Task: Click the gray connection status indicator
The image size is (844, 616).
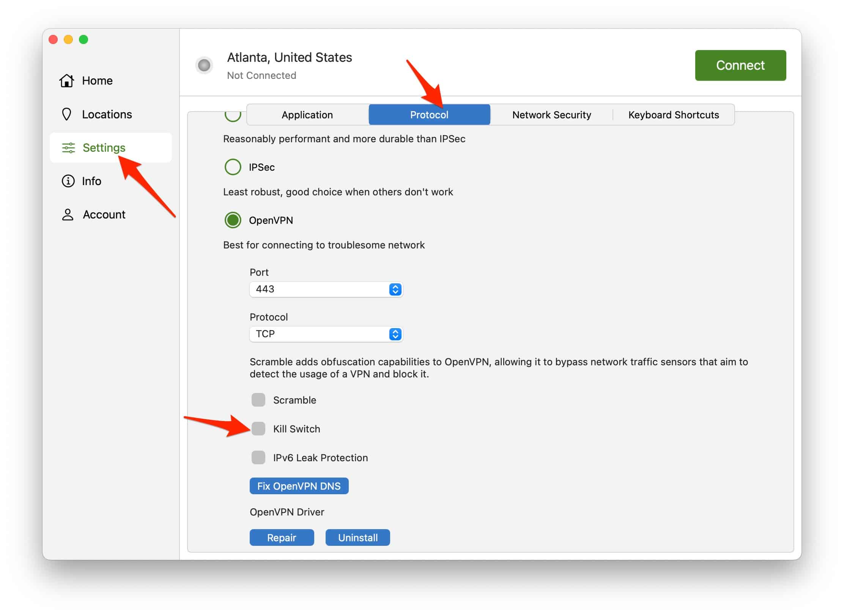Action: tap(204, 65)
